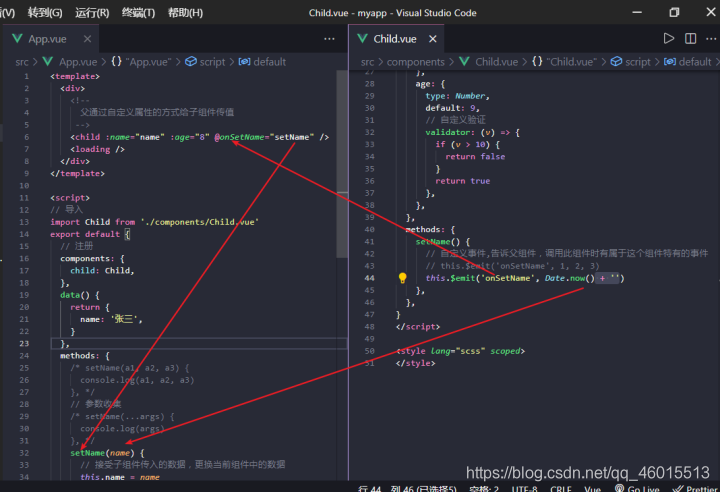
Task: Open "App.vue" object breadcrumb in left editor
Action: pyautogui.click(x=148, y=62)
